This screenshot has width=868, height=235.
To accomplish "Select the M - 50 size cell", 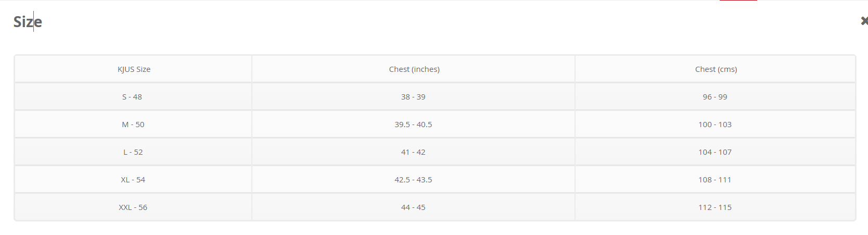I will (x=133, y=125).
